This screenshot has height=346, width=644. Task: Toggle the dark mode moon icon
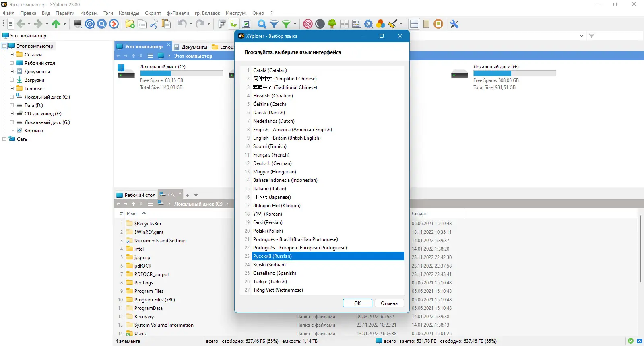pos(320,24)
